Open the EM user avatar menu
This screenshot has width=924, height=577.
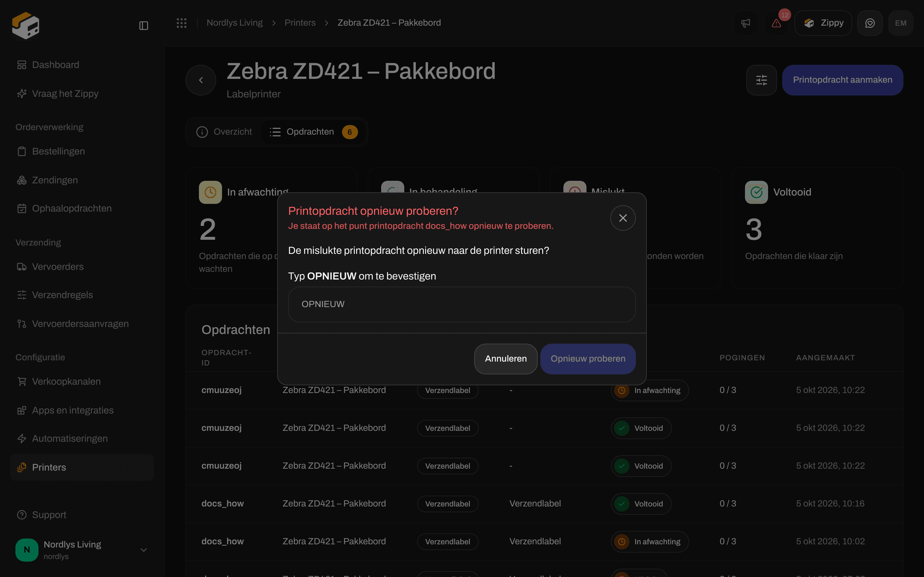pyautogui.click(x=901, y=23)
